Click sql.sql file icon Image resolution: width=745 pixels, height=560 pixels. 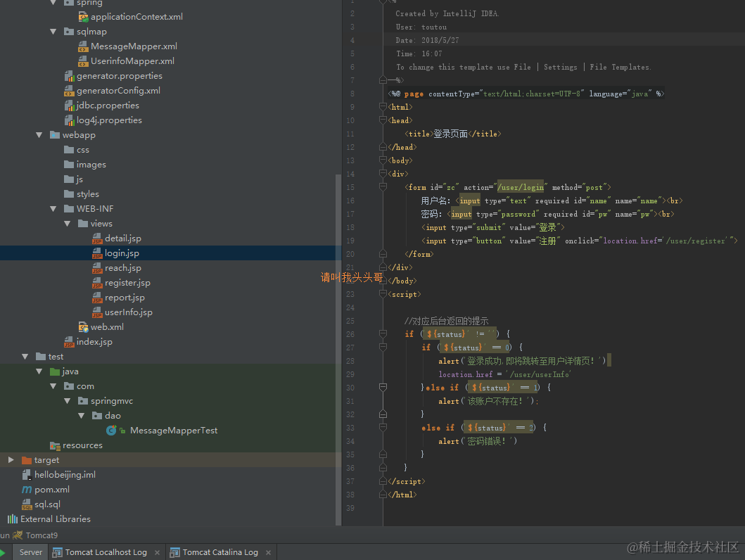point(27,504)
